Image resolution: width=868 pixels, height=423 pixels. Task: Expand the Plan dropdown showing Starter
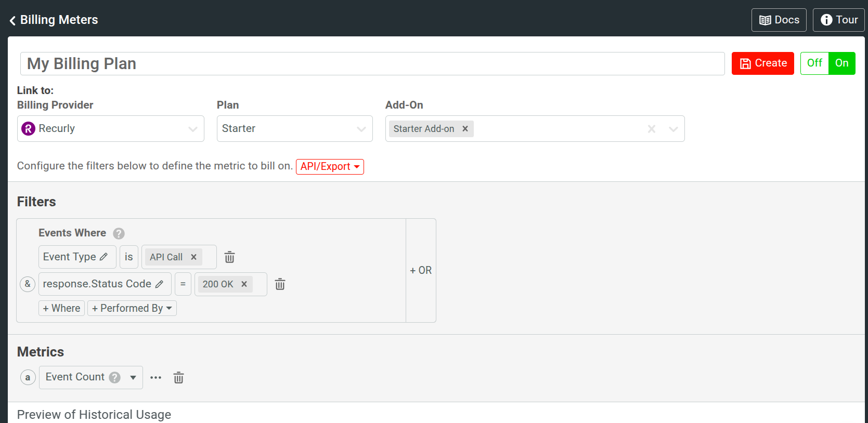294,129
